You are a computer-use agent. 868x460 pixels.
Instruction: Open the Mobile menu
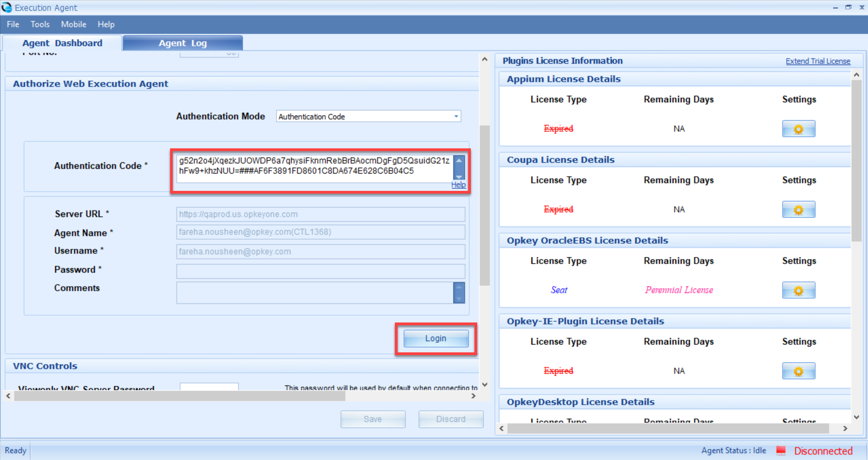pyautogui.click(x=74, y=24)
